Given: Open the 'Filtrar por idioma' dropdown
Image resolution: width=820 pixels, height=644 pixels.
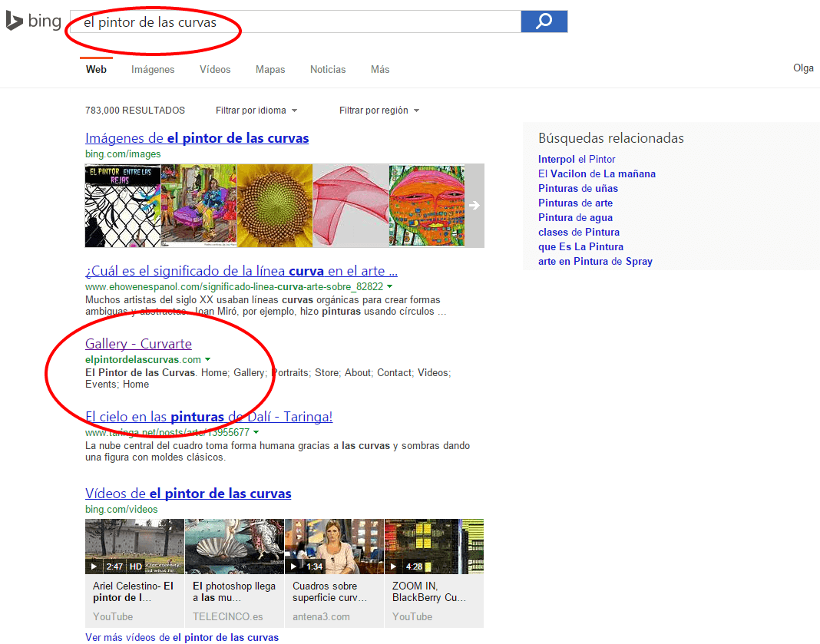Looking at the screenshot, I should pyautogui.click(x=256, y=111).
